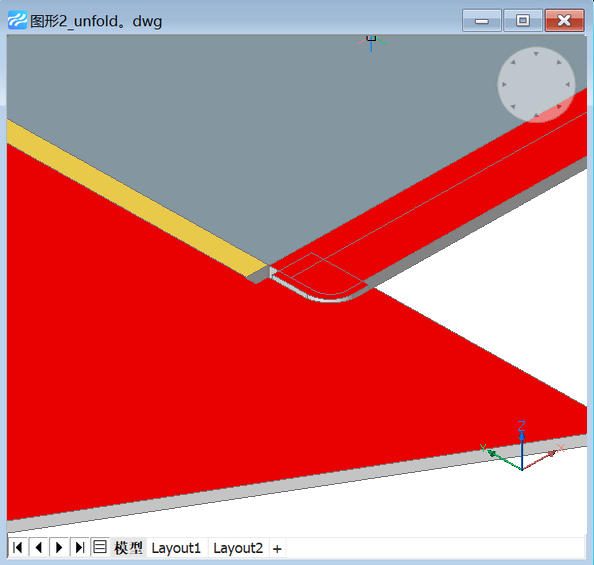Viewport: 594px width, 565px height.
Task: Select the rounded corner fillet edge
Action: [x=329, y=299]
